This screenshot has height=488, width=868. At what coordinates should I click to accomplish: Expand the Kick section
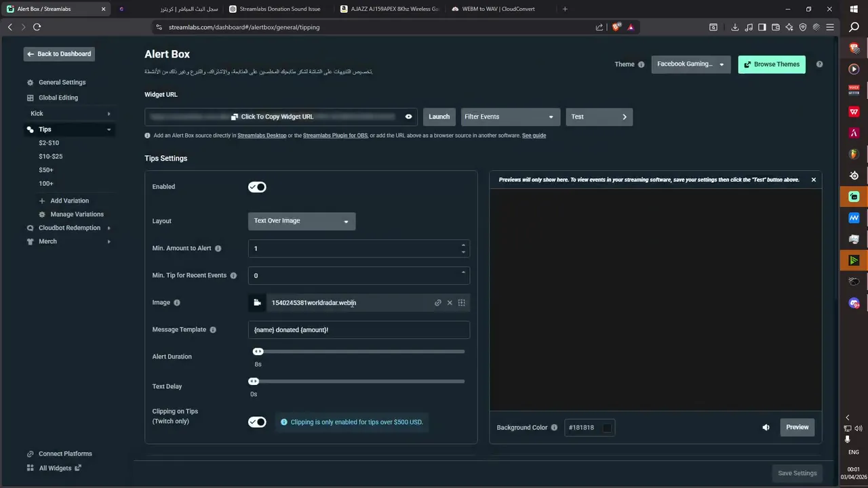[108, 113]
